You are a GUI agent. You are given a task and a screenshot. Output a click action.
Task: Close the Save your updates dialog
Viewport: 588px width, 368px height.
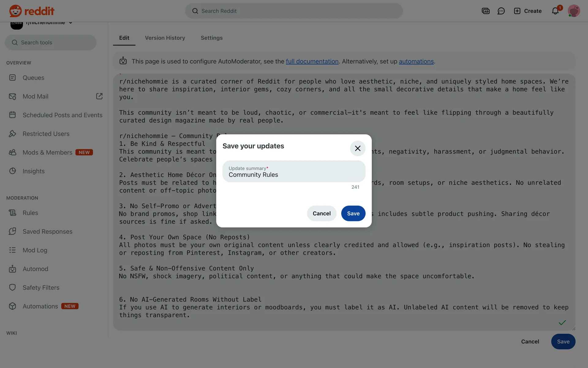pyautogui.click(x=357, y=148)
